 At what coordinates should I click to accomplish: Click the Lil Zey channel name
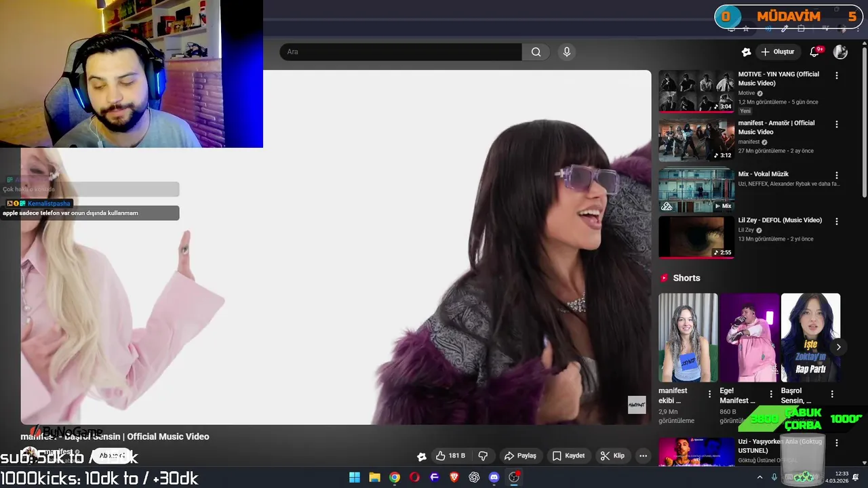point(746,230)
